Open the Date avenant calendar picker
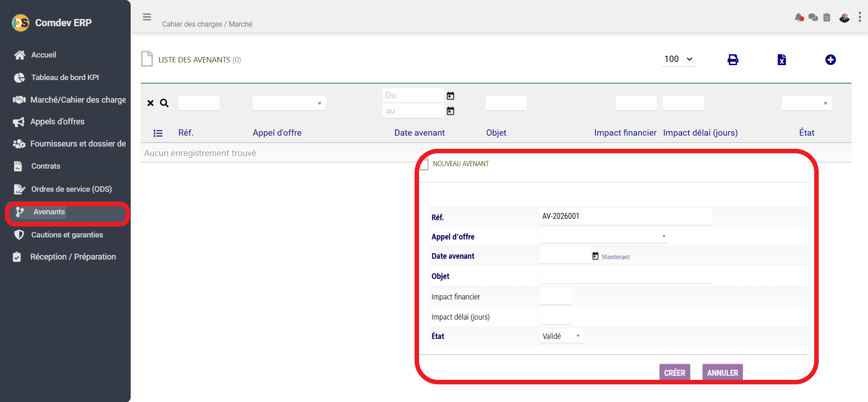The height and width of the screenshot is (402, 868). point(595,256)
